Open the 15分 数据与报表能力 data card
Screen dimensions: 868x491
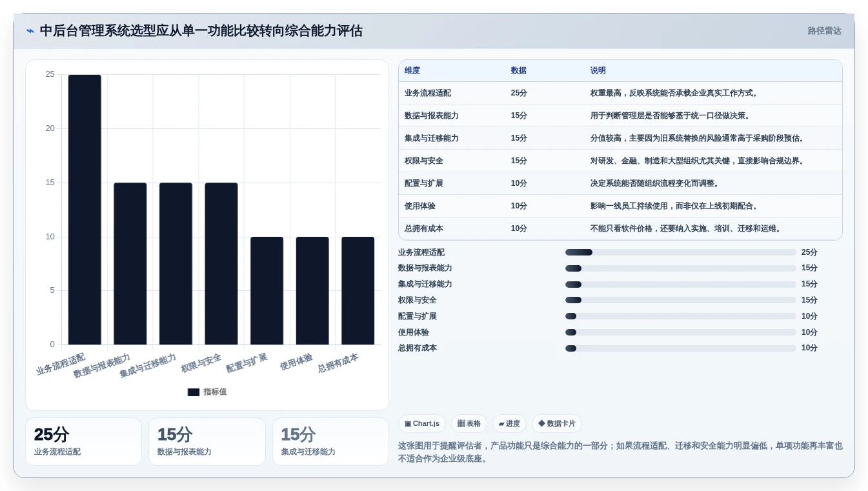(207, 442)
